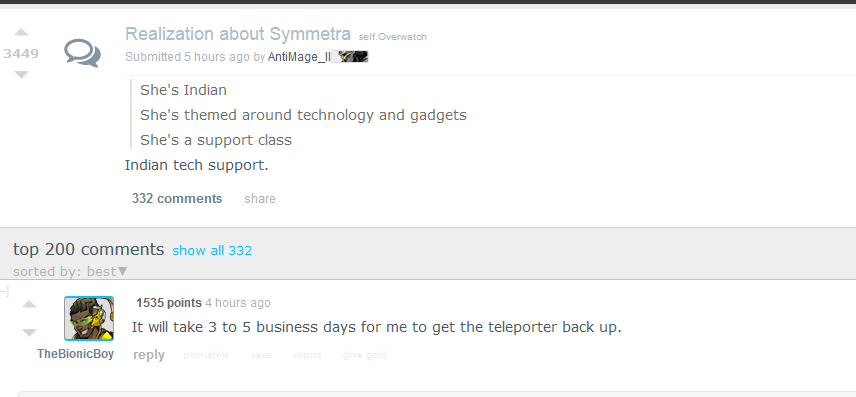Downvote the Realization about Symmetra post
The image size is (856, 397).
(x=21, y=74)
